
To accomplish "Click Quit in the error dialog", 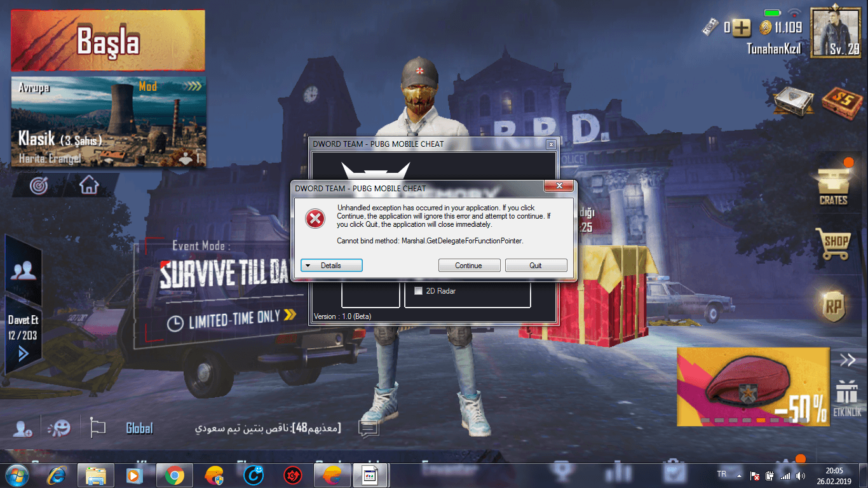I will point(536,266).
